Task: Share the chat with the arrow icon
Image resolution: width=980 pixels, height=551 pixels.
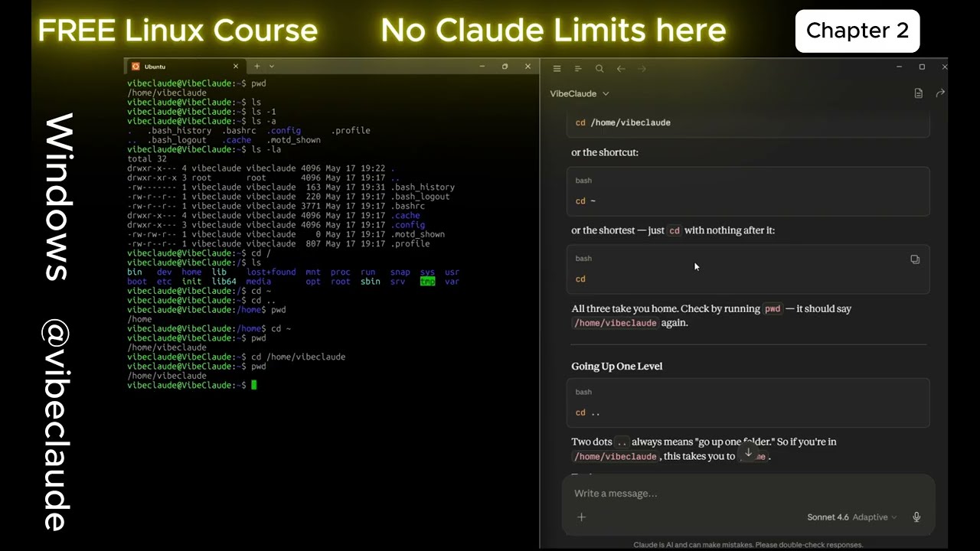Action: click(x=940, y=93)
